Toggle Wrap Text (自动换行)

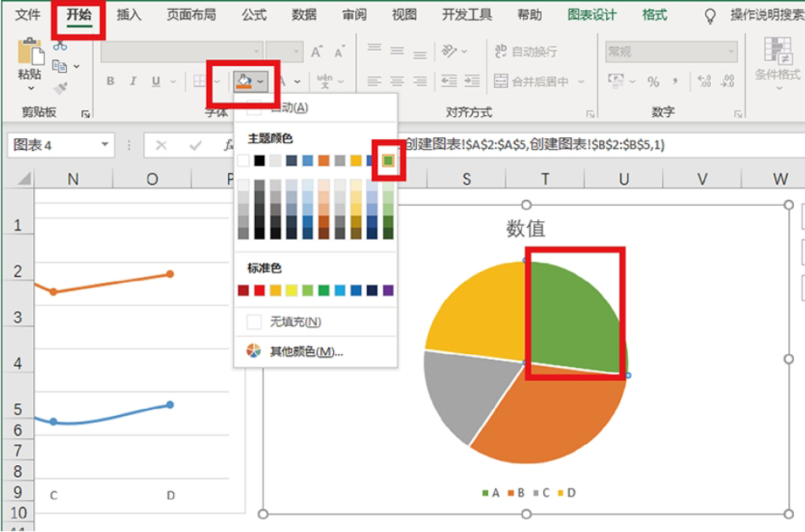[x=525, y=52]
